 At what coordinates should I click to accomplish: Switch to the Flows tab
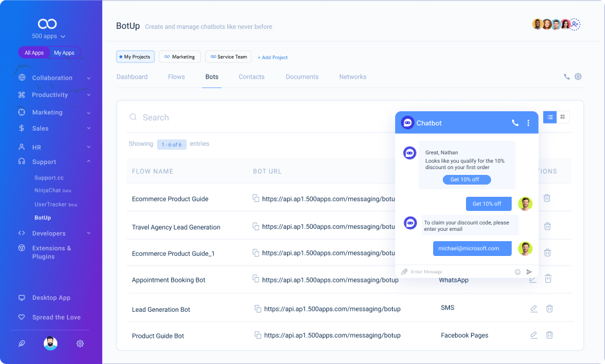[x=176, y=77]
